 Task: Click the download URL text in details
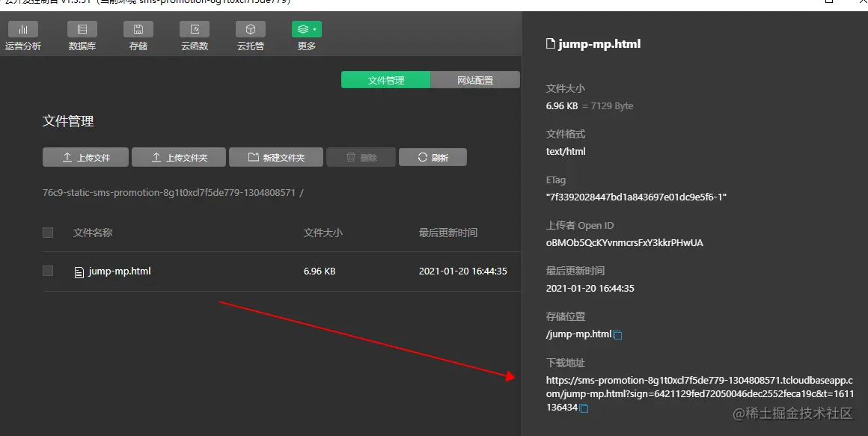point(700,393)
